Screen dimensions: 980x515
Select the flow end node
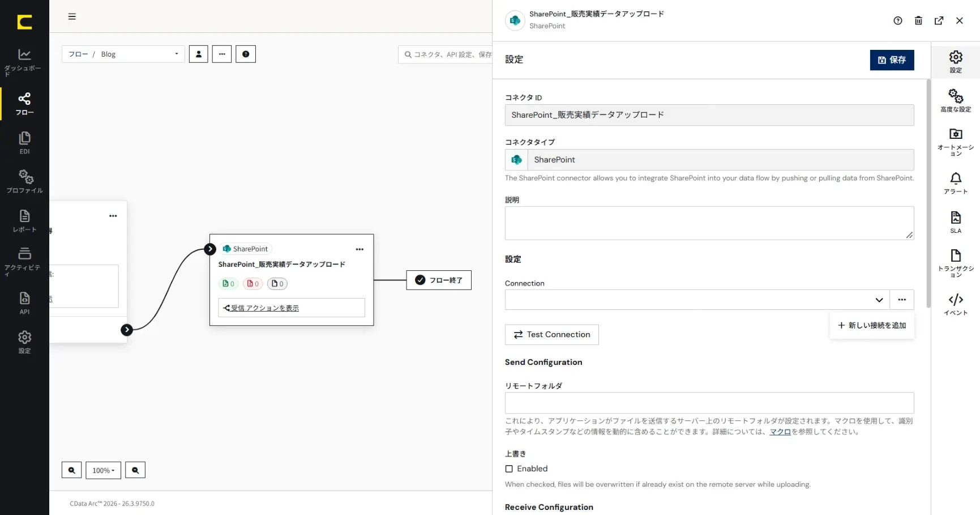click(x=439, y=280)
